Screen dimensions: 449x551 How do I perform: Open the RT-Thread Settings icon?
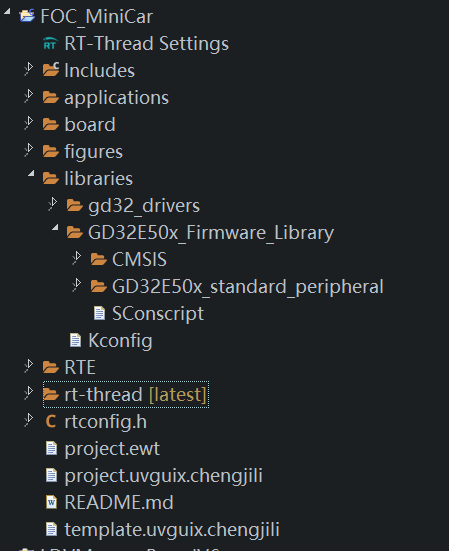50,44
